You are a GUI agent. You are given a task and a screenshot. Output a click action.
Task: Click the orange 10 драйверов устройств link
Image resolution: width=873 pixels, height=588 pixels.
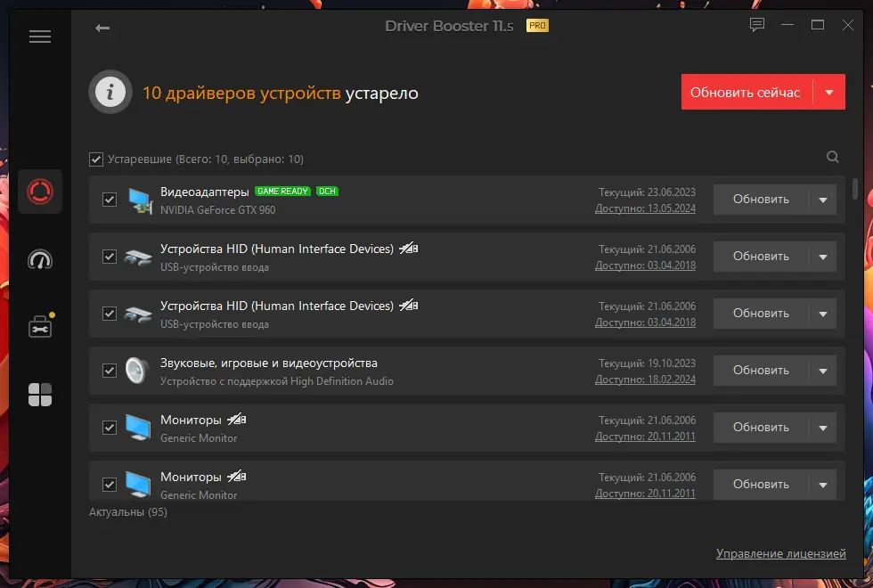241,93
